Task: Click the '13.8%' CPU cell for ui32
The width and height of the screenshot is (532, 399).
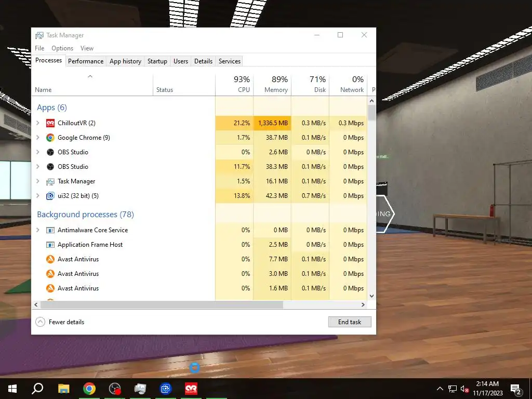Action: [234, 196]
